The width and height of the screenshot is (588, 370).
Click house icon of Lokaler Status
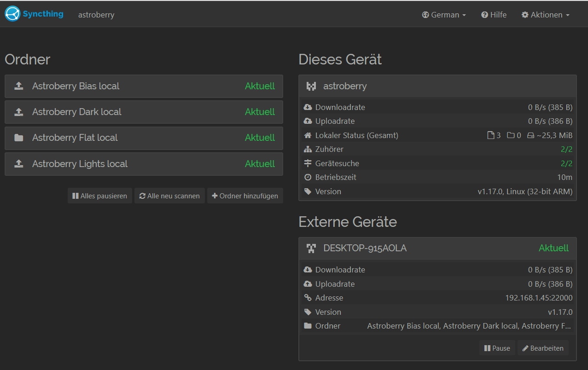coord(308,135)
